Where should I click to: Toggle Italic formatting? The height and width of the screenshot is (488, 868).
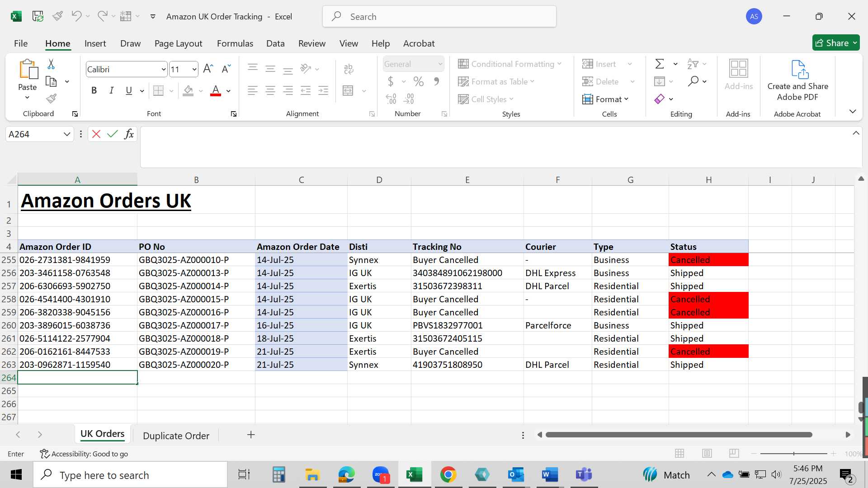111,90
